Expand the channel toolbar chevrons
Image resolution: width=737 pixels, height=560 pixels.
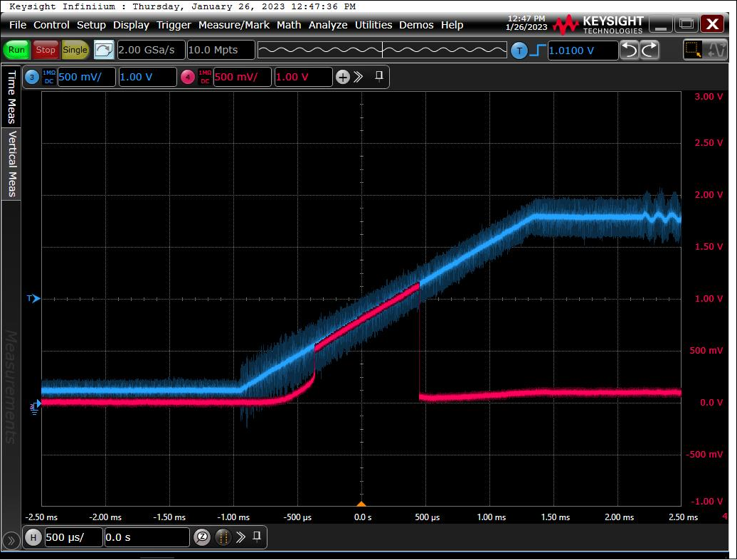click(359, 77)
